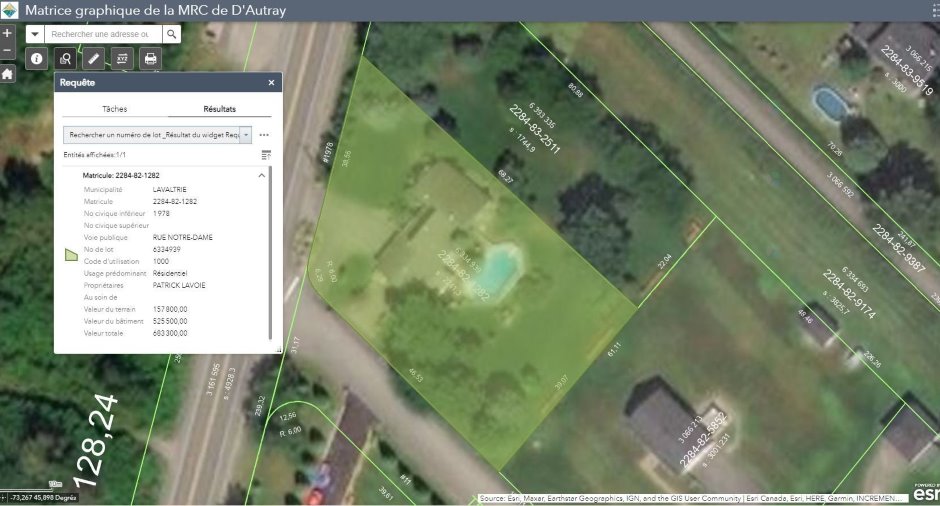The height and width of the screenshot is (506, 940).
Task: Open the information (i) widget
Action: coord(37,59)
